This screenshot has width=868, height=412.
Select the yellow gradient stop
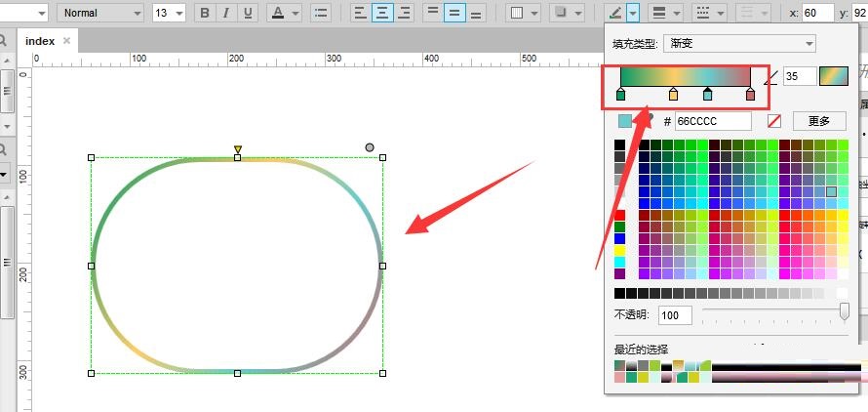coord(673,95)
